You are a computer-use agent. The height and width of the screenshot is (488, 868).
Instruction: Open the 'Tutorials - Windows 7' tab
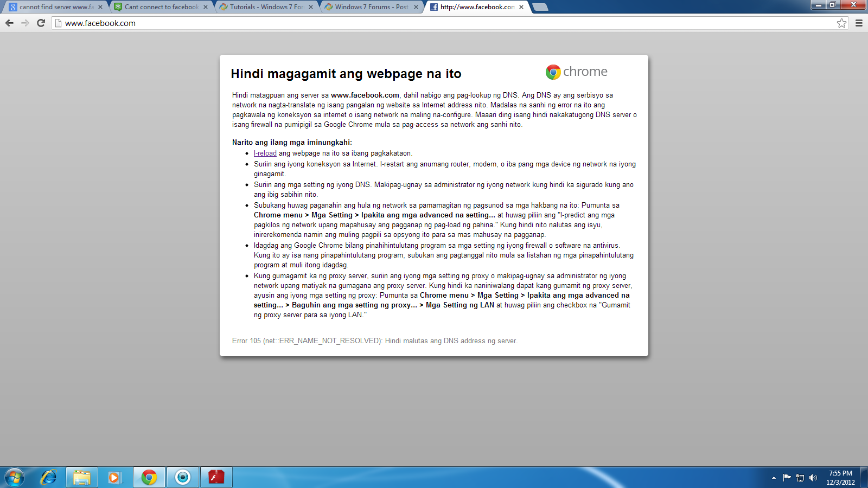[266, 7]
